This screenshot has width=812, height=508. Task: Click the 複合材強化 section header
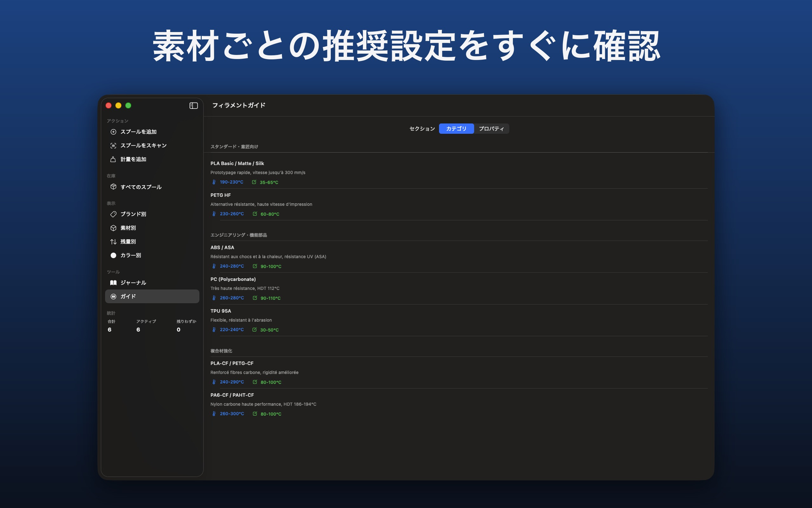tap(221, 351)
